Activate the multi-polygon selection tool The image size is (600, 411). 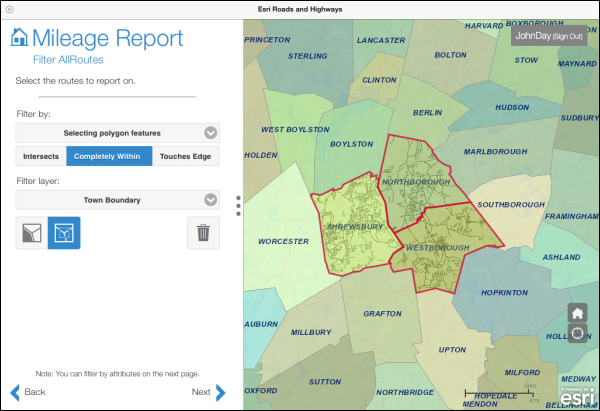[x=64, y=233]
